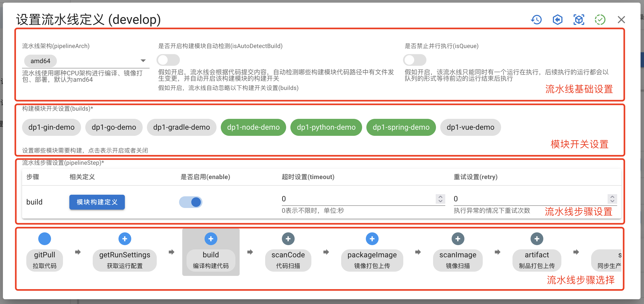The width and height of the screenshot is (644, 304).
Task: Click the plus icon above gitPull step
Action: tap(45, 238)
